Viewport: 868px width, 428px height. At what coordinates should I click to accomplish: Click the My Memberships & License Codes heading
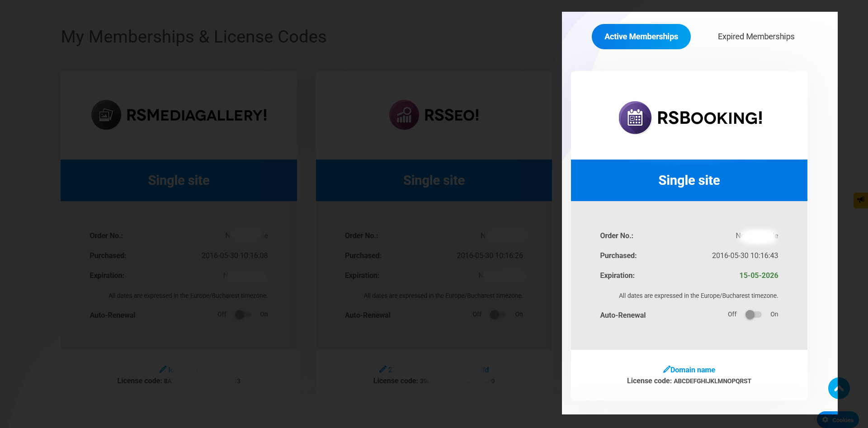click(x=193, y=37)
